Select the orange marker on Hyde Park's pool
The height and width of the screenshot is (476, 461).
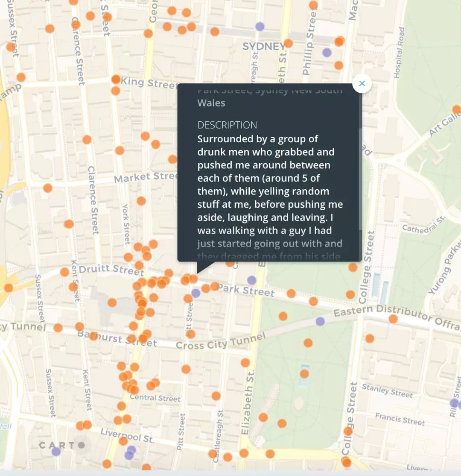point(304,374)
